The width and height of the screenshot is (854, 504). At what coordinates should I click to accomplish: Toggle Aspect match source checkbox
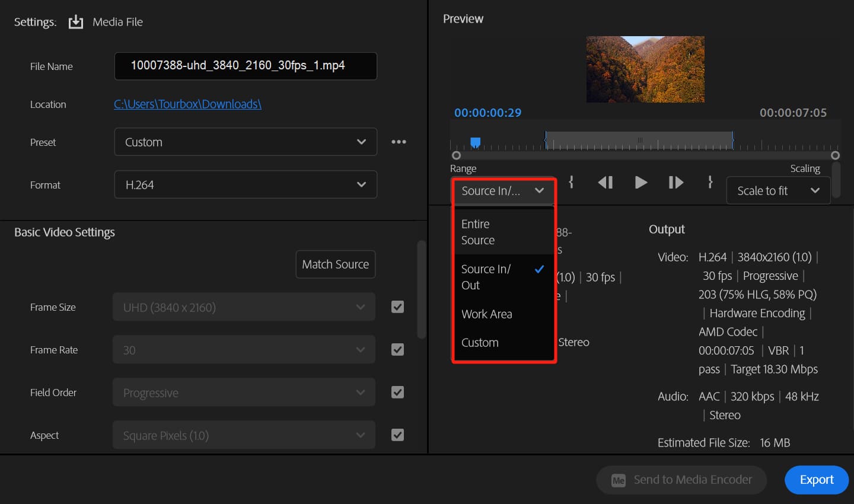(x=397, y=435)
